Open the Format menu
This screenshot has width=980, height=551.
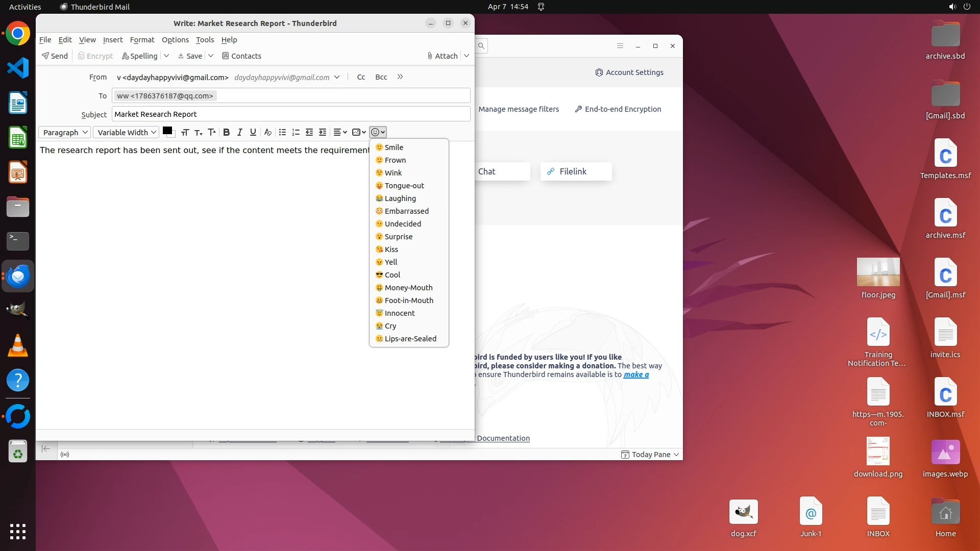[142, 40]
